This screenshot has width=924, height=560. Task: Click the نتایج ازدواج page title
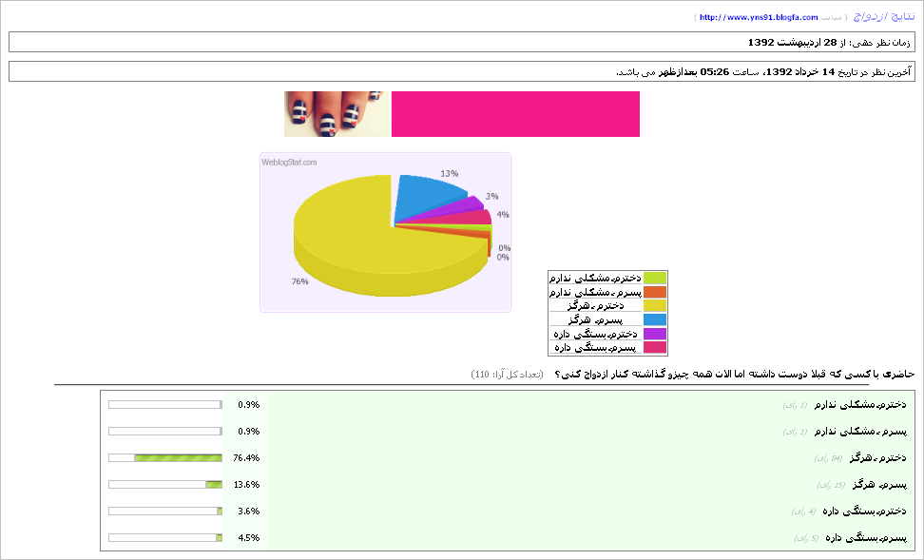884,16
